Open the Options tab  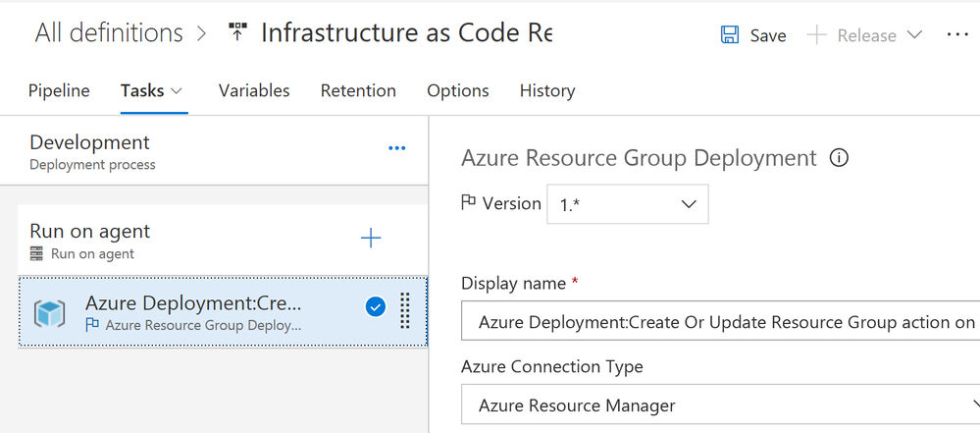click(x=457, y=90)
